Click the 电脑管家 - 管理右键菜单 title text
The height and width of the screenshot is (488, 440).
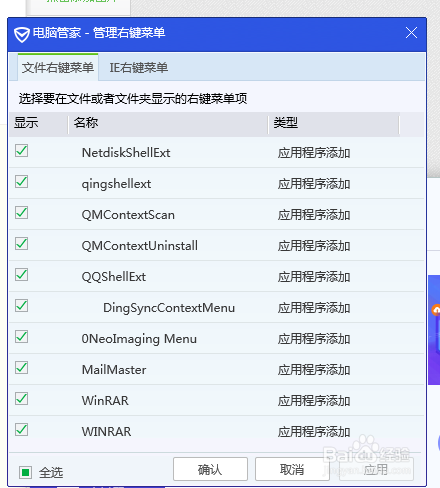tap(99, 33)
